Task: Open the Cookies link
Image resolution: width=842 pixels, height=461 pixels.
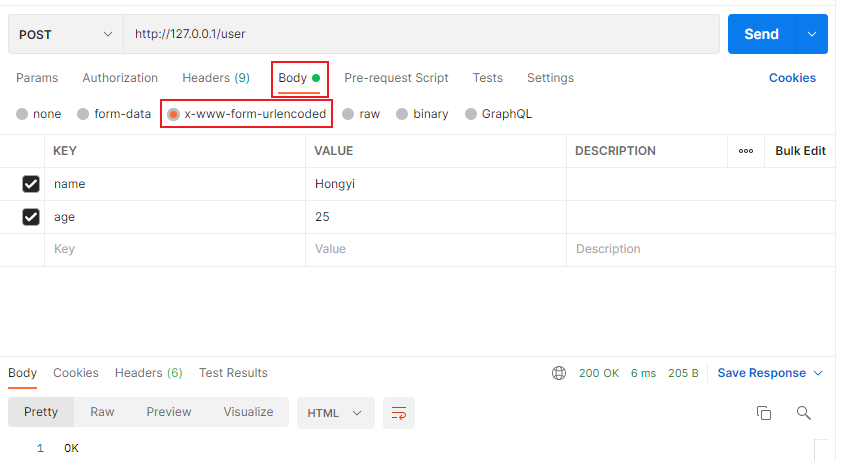Action: coord(792,78)
